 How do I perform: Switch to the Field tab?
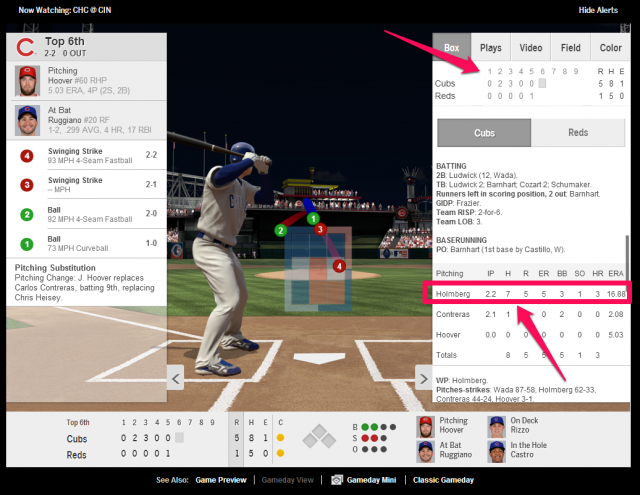(571, 47)
